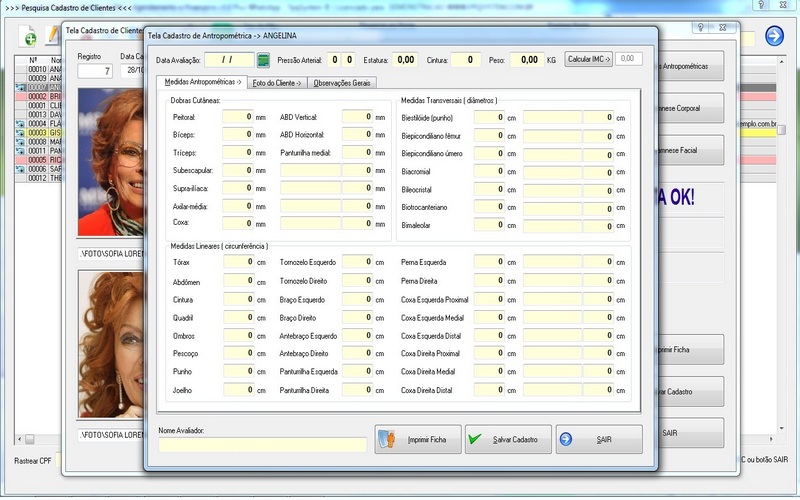
Task: Click the camera icon on row 00011
Action: [x=20, y=151]
